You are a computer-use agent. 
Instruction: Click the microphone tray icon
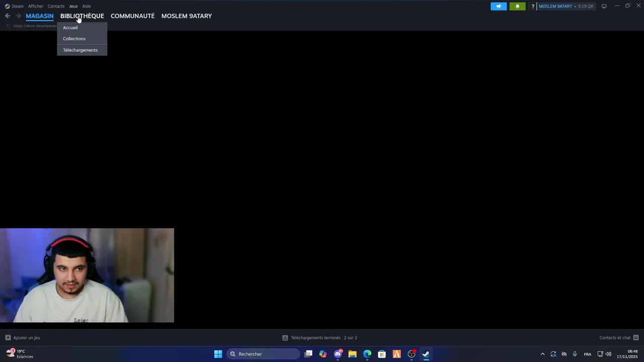click(575, 354)
